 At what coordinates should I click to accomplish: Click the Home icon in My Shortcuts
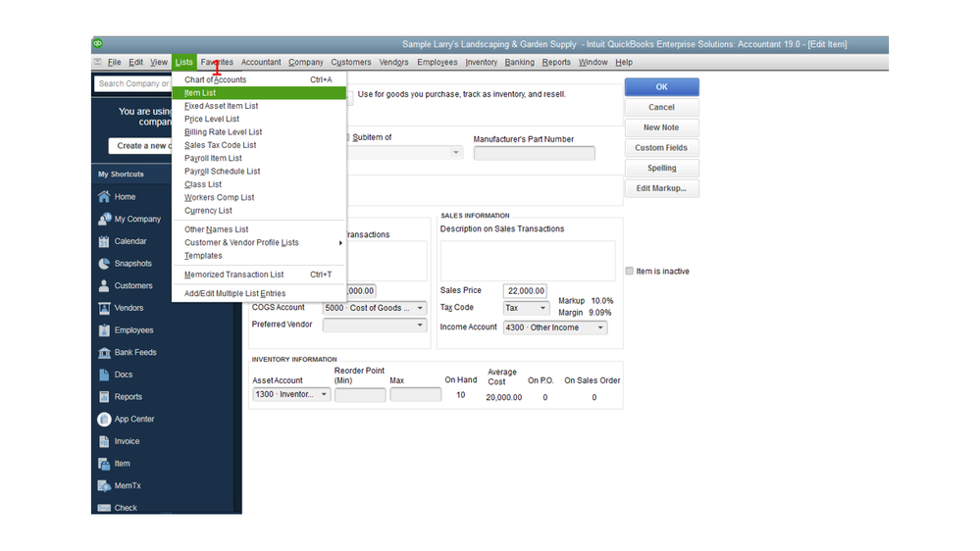pos(104,197)
